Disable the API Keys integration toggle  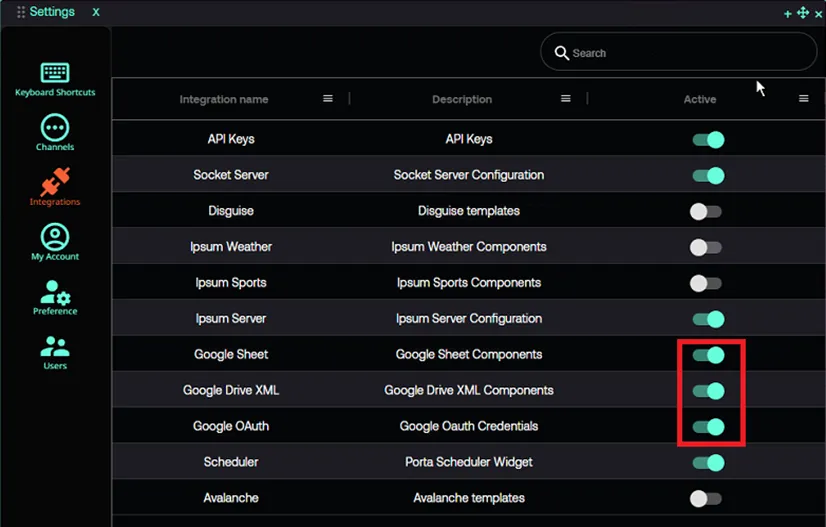(708, 140)
